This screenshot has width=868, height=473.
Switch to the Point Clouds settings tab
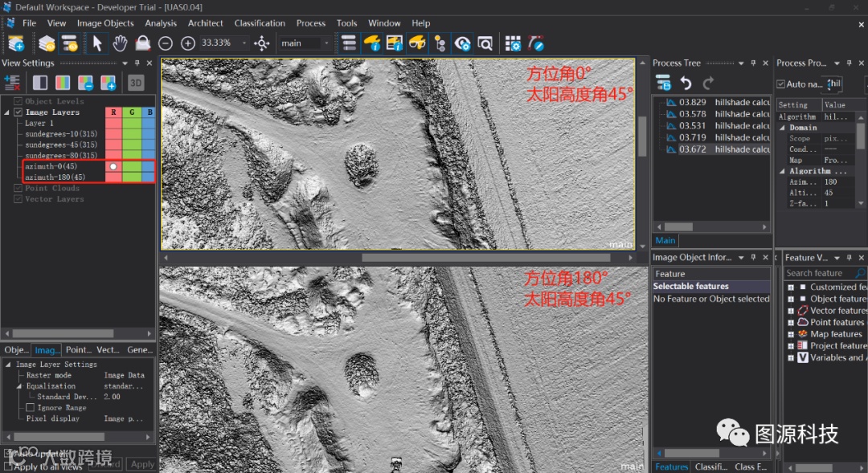79,349
